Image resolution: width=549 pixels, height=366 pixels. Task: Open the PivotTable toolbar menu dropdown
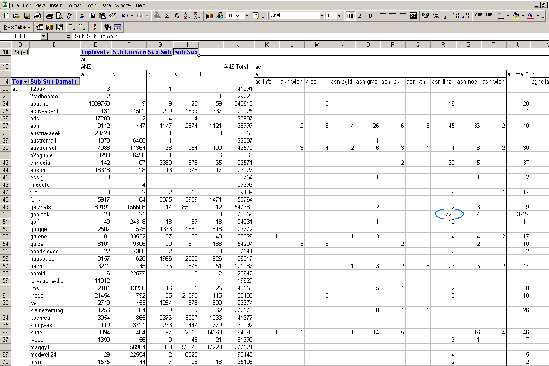pyautogui.click(x=16, y=27)
